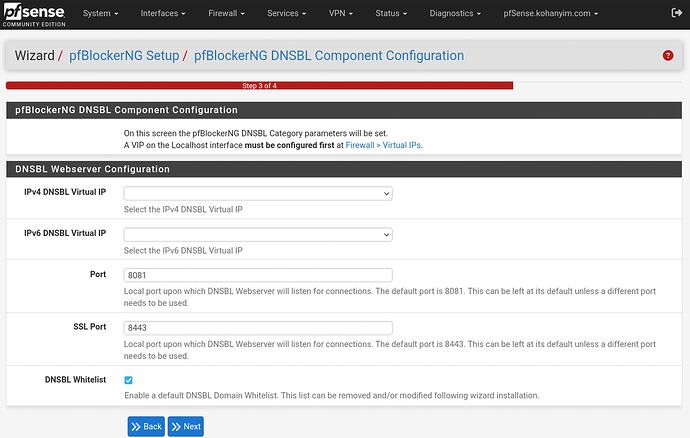The width and height of the screenshot is (690, 438).
Task: Open the System menu
Action: click(100, 13)
